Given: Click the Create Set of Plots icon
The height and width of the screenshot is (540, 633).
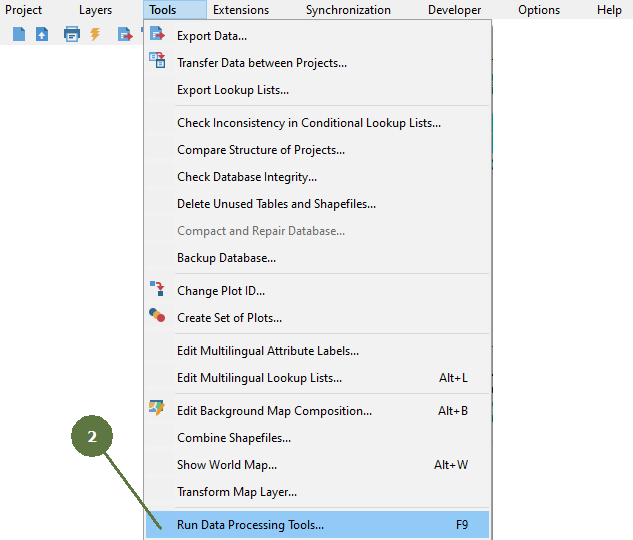Looking at the screenshot, I should 157,316.
